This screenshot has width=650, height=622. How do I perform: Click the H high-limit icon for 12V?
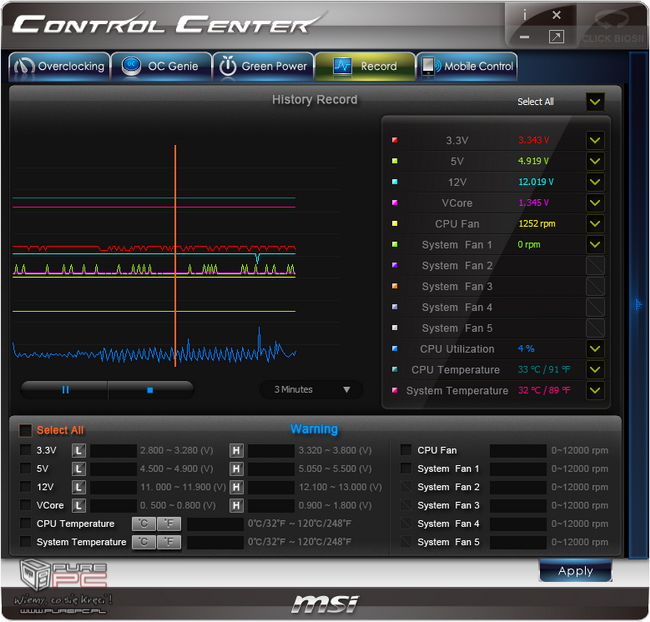236,487
